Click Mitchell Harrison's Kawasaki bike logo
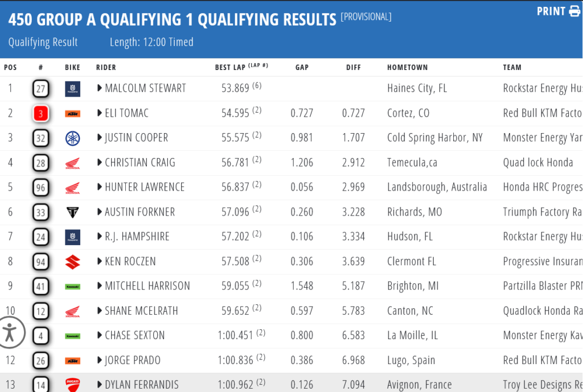The width and height of the screenshot is (583, 392). pos(72,286)
